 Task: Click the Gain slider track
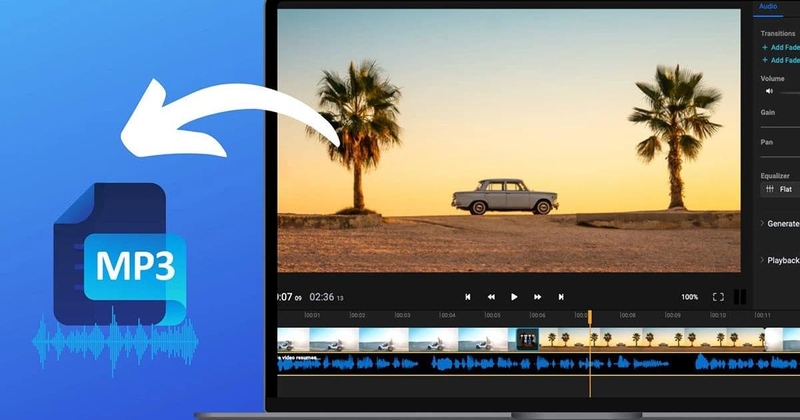(780, 127)
